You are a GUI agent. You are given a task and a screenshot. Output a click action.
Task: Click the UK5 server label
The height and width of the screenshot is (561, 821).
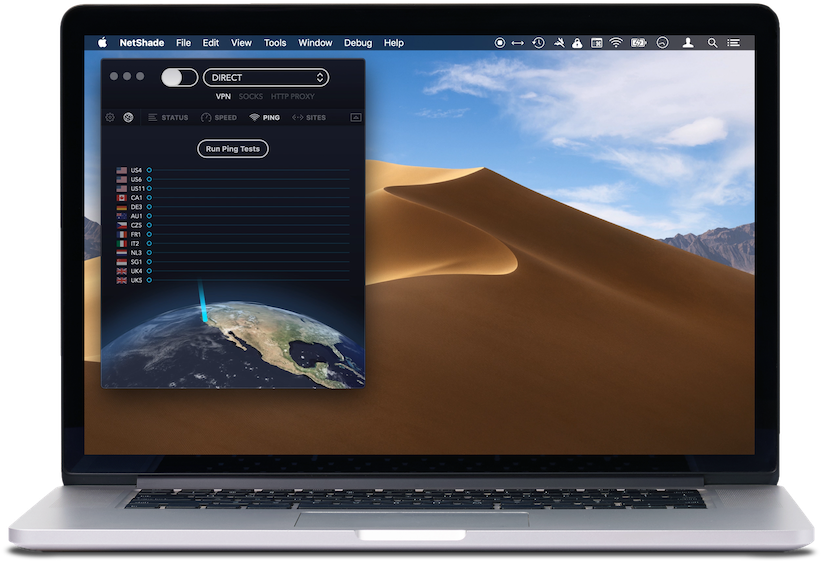pyautogui.click(x=136, y=280)
